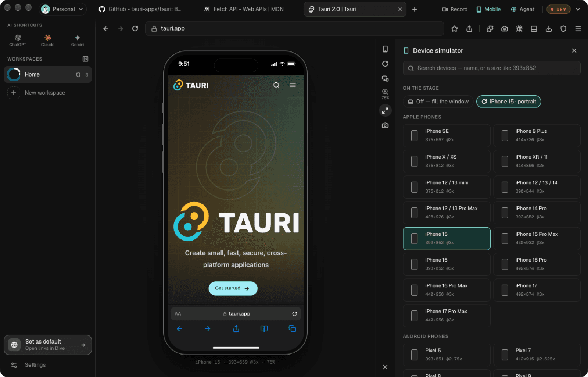Expand chevron next to DEV badge
Image resolution: width=588 pixels, height=377 pixels.
coord(578,9)
